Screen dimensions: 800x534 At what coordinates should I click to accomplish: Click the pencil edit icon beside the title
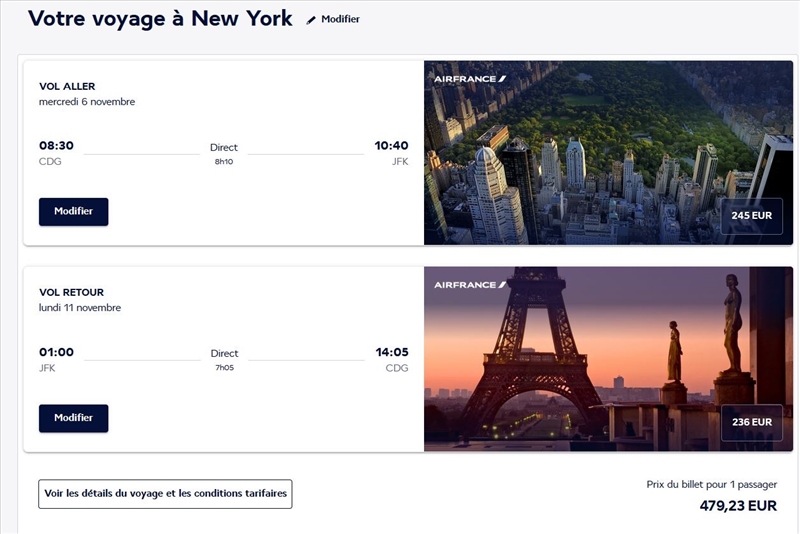pos(311,19)
